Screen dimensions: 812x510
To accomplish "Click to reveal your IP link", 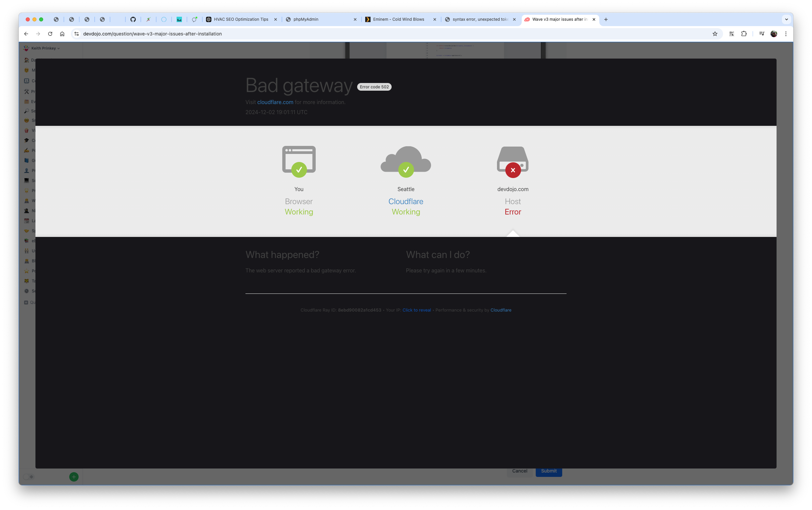I will click(417, 310).
